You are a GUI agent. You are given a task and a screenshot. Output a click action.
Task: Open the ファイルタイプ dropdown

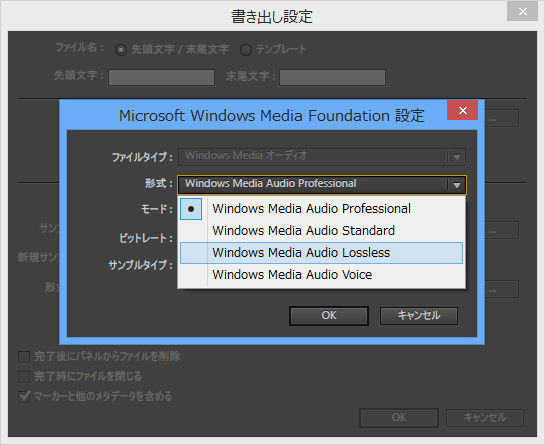point(322,157)
